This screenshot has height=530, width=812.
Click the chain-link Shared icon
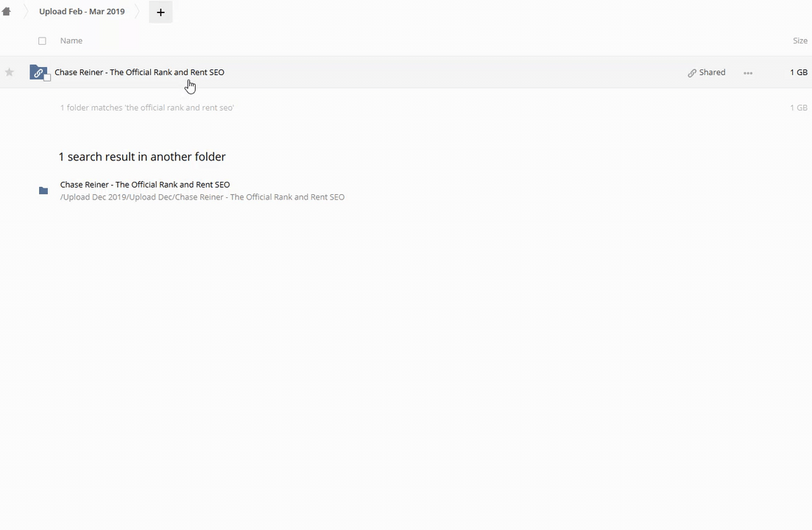(692, 73)
